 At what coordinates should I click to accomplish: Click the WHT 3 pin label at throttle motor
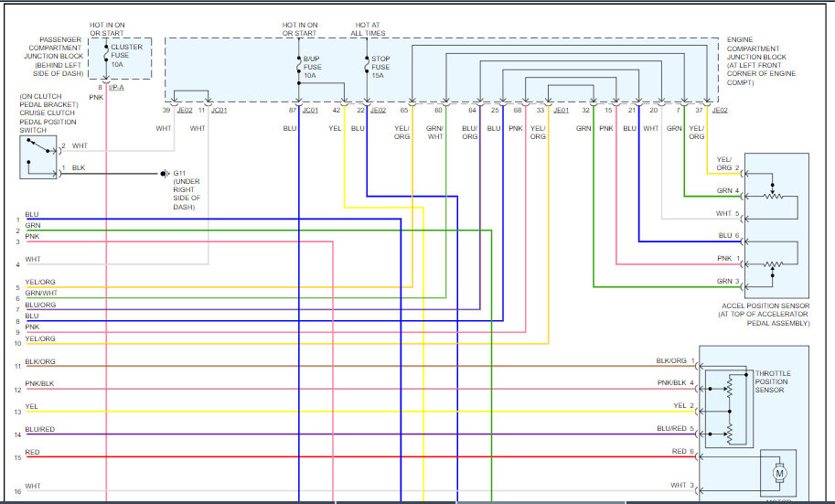pyautogui.click(x=682, y=486)
